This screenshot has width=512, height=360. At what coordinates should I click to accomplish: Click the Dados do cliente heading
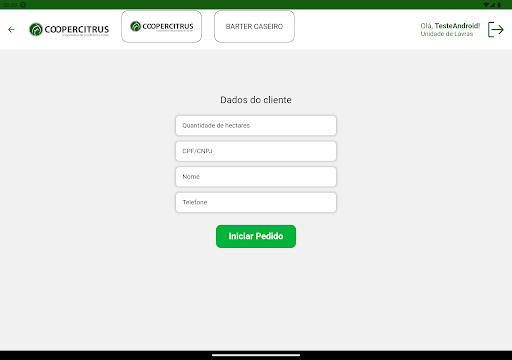tap(256, 100)
